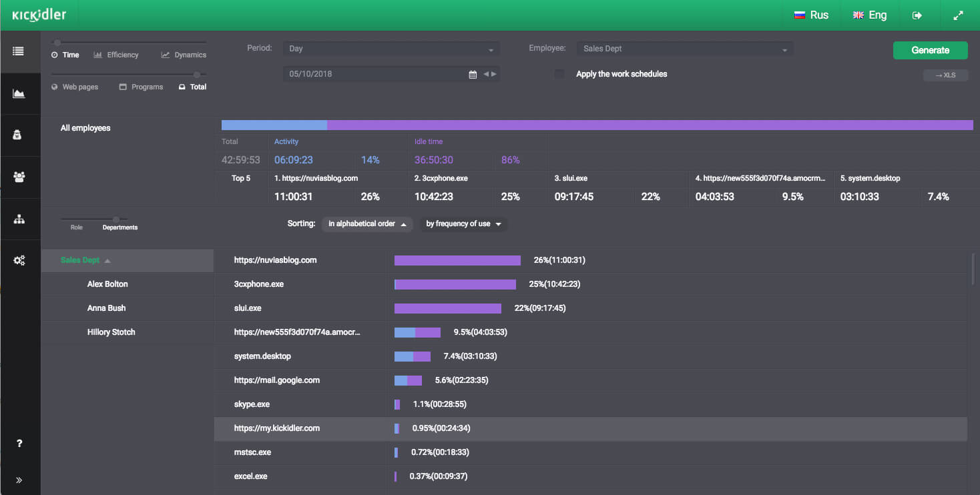This screenshot has width=980, height=495.
Task: Switch grouping to Role
Action: point(77,227)
